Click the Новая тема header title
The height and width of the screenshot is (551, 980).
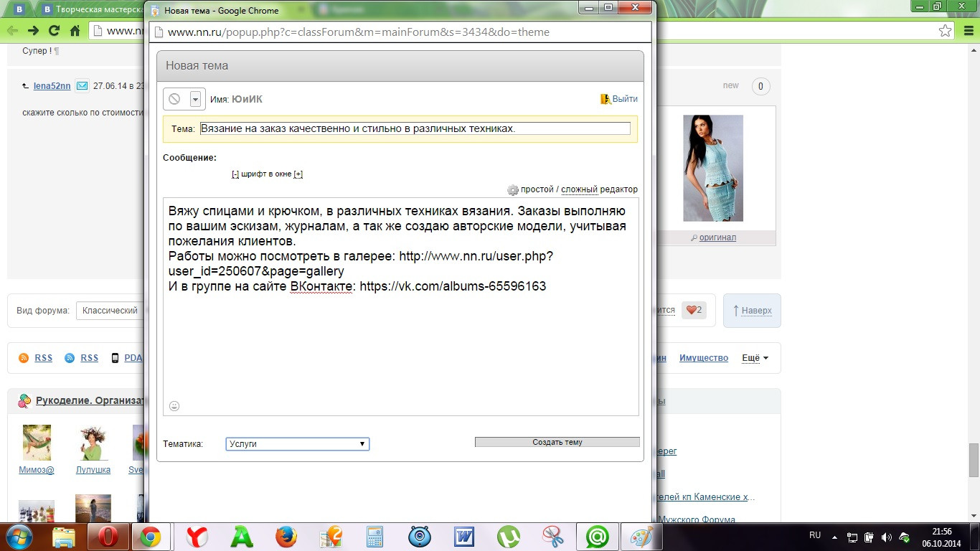[x=197, y=65]
